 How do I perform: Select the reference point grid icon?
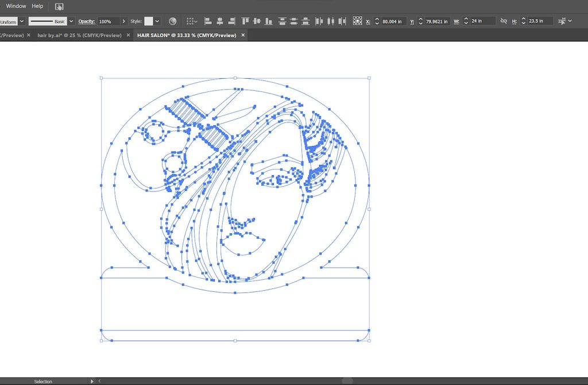(x=358, y=21)
